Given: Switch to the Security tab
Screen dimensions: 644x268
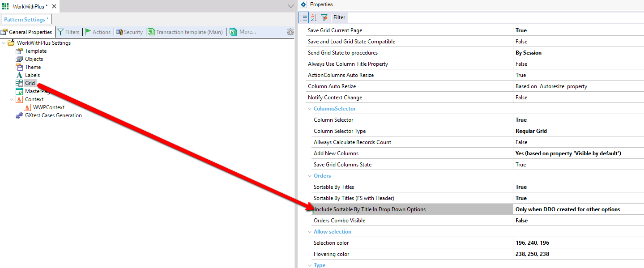Looking at the screenshot, I should click(x=129, y=32).
